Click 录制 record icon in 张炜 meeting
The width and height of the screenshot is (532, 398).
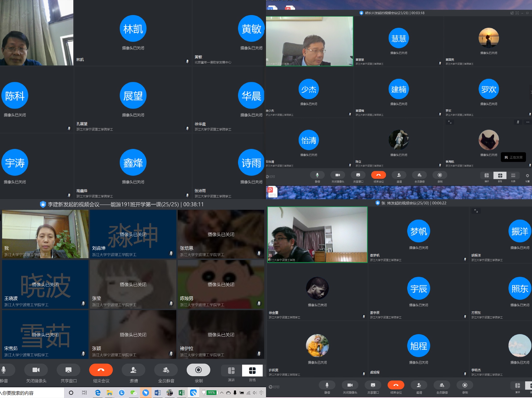(x=465, y=385)
